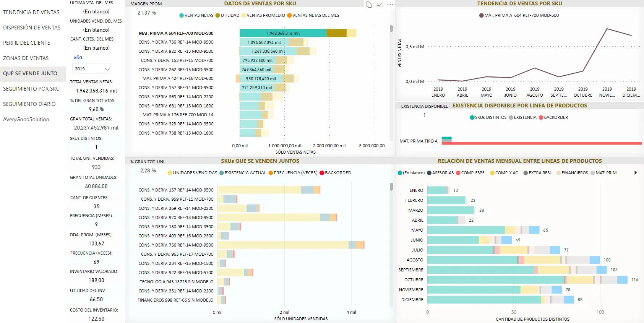
Task: Navigate to Zonas de Ventas page
Action: 26,58
